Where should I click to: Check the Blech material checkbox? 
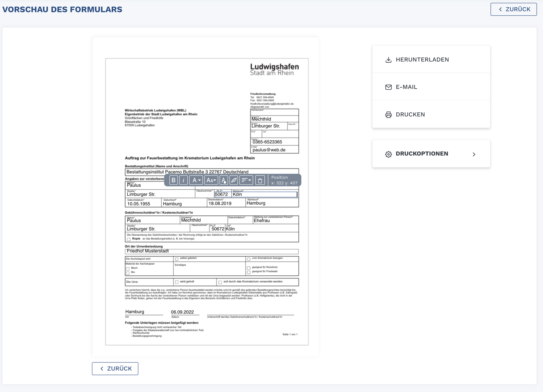128,269
